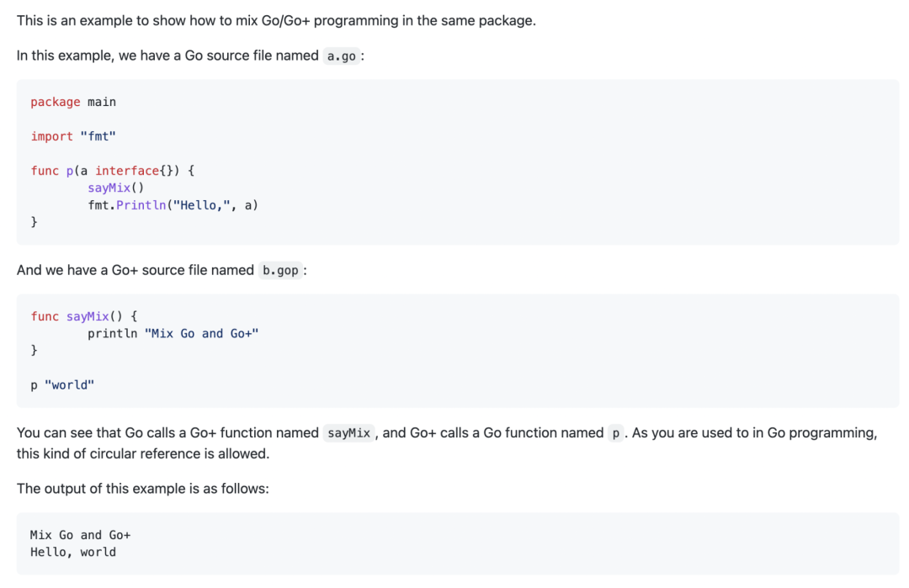This screenshot has height=588, width=909.
Task: Click the p "world" code line
Action: point(62,384)
